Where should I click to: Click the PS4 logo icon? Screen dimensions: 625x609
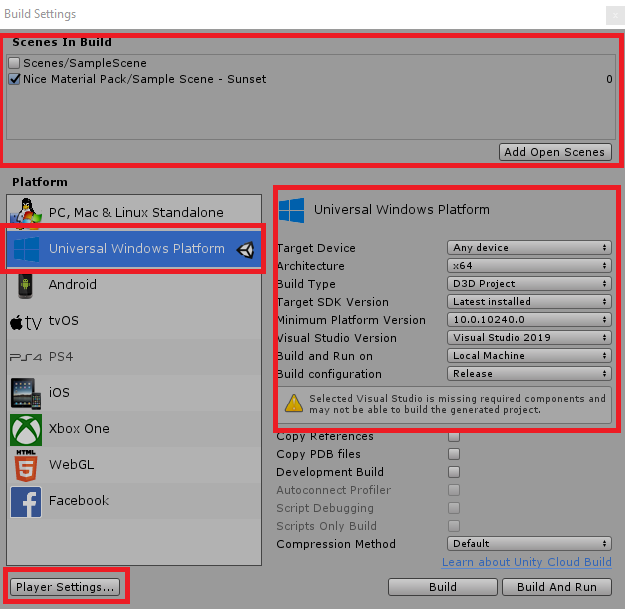[26, 357]
